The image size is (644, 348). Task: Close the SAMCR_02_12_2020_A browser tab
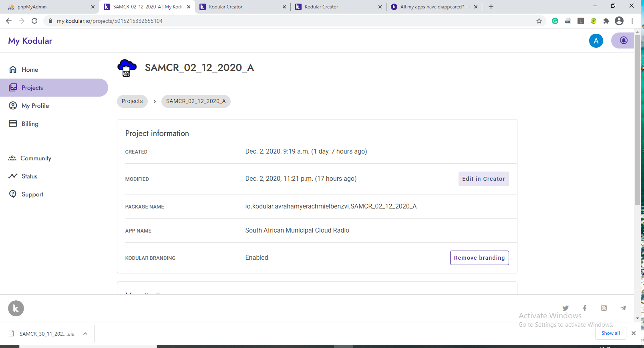[x=189, y=7]
